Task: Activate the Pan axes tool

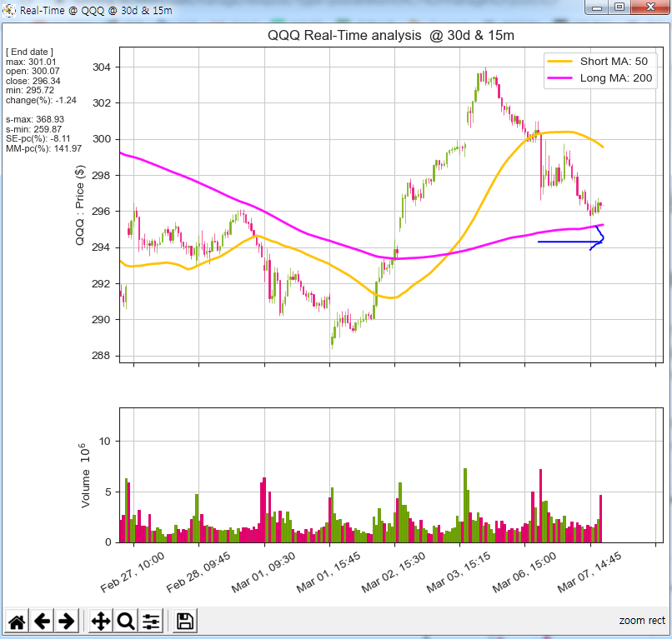Action: point(101,621)
